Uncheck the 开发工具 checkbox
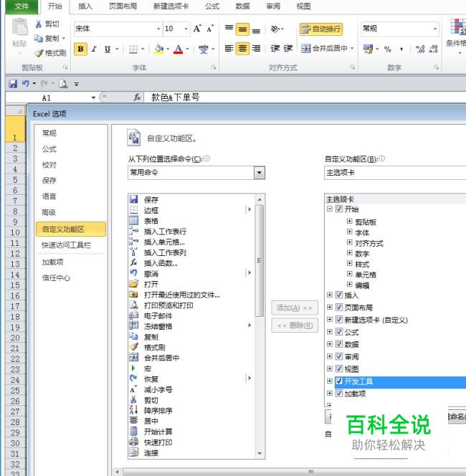The image size is (466, 476). tap(339, 381)
